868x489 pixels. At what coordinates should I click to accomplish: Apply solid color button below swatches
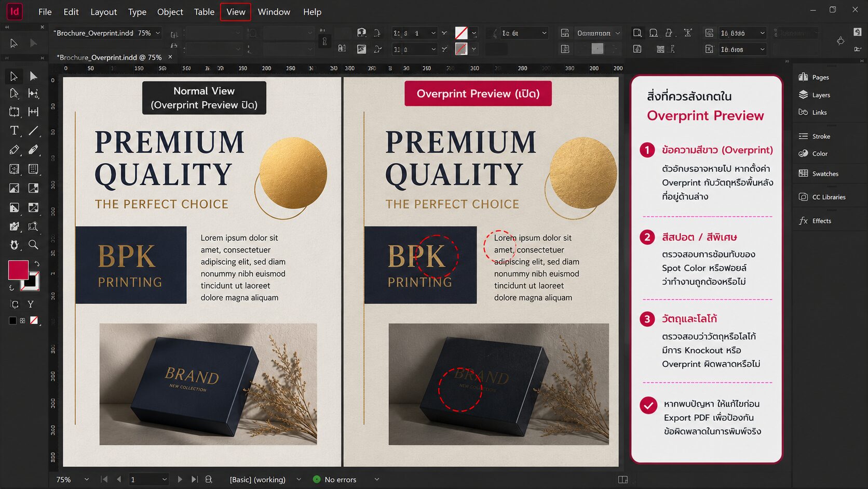tap(12, 321)
